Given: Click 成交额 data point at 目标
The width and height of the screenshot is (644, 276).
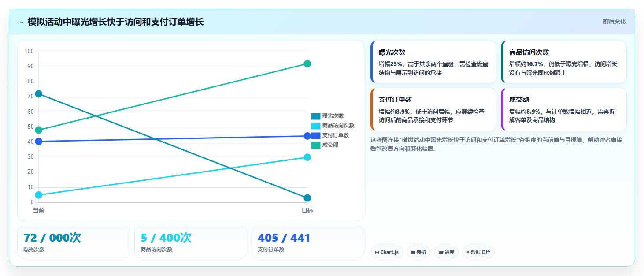Looking at the screenshot, I should [x=307, y=63].
